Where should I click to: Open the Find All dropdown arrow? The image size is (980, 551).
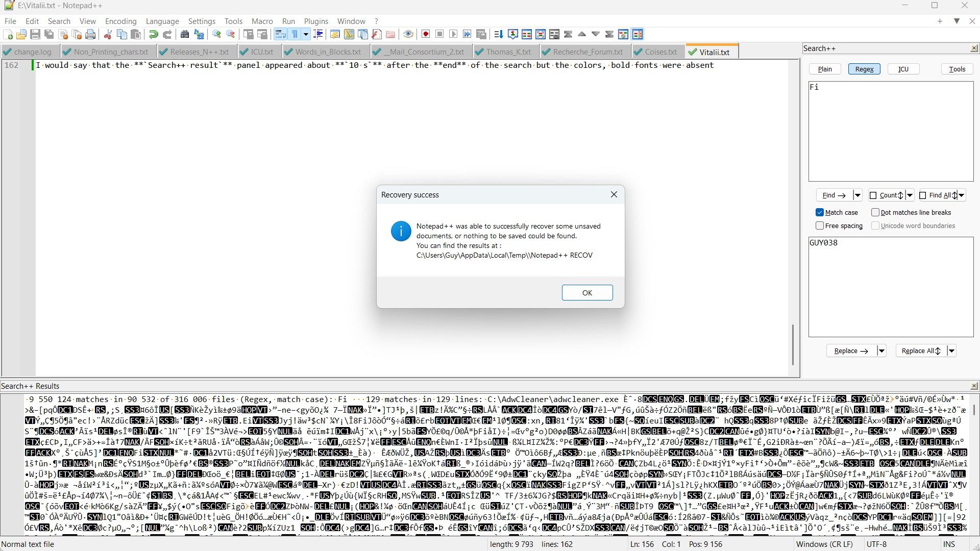pyautogui.click(x=962, y=195)
